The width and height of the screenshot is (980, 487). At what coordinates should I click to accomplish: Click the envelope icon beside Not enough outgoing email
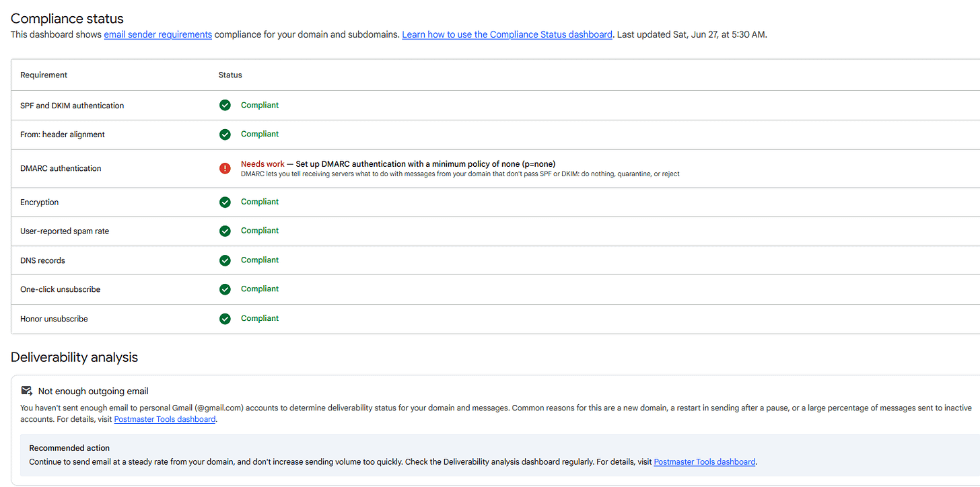tap(27, 391)
